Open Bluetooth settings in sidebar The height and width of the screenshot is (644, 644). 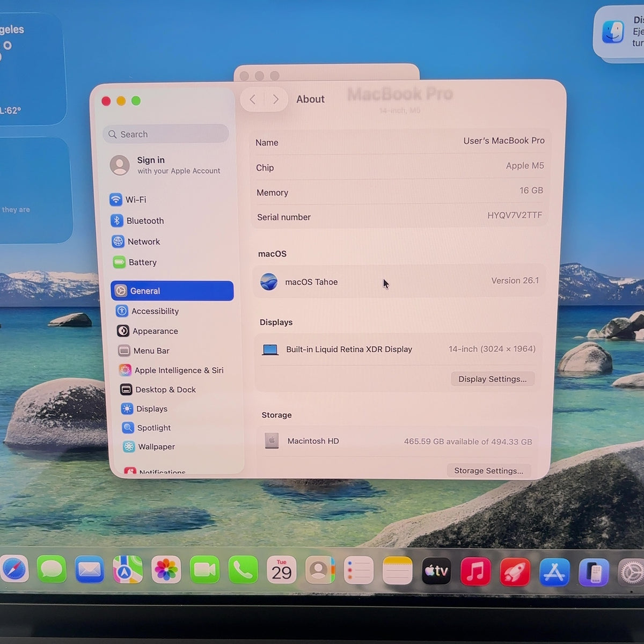point(137,221)
